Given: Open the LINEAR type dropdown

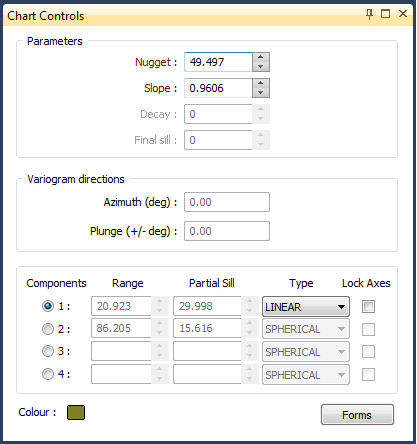Looking at the screenshot, I should tap(306, 306).
